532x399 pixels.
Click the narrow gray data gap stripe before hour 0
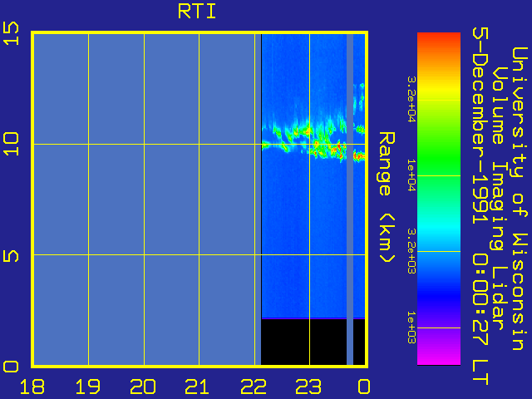(x=350, y=199)
